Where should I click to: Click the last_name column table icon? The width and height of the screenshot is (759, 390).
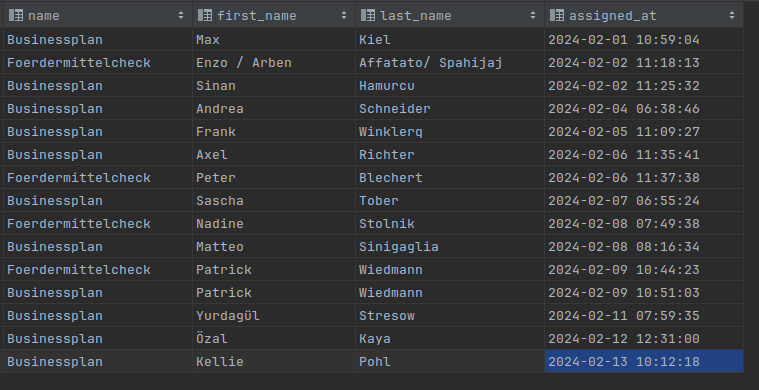tap(368, 15)
